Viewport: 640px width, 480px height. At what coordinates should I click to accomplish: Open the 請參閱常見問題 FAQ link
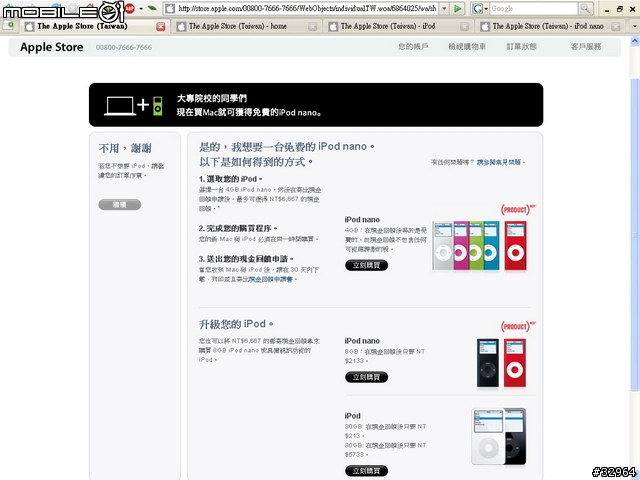coord(499,162)
